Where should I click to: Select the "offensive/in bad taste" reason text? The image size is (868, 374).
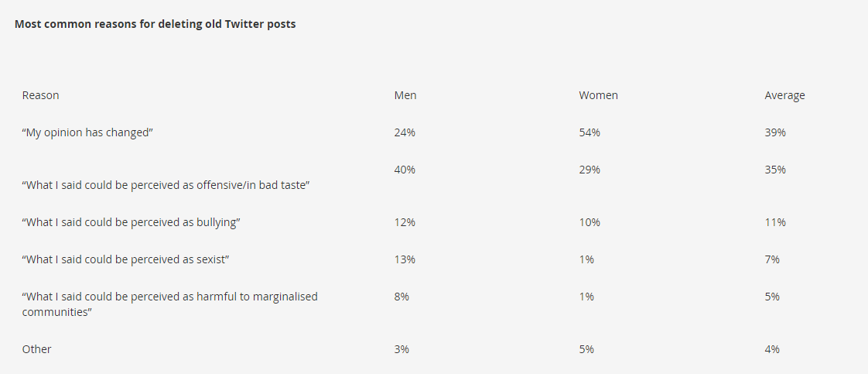point(166,185)
